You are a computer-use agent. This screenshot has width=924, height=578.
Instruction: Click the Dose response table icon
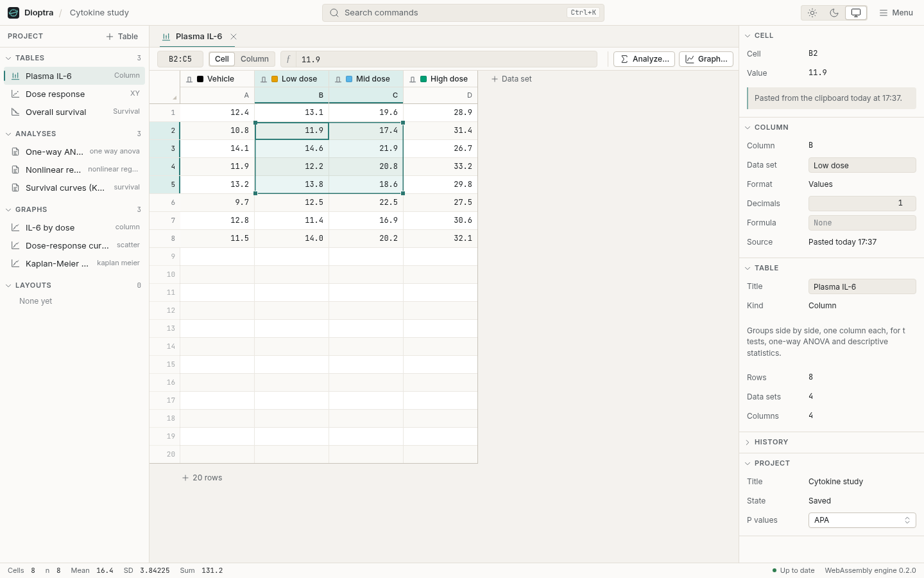[x=15, y=94]
